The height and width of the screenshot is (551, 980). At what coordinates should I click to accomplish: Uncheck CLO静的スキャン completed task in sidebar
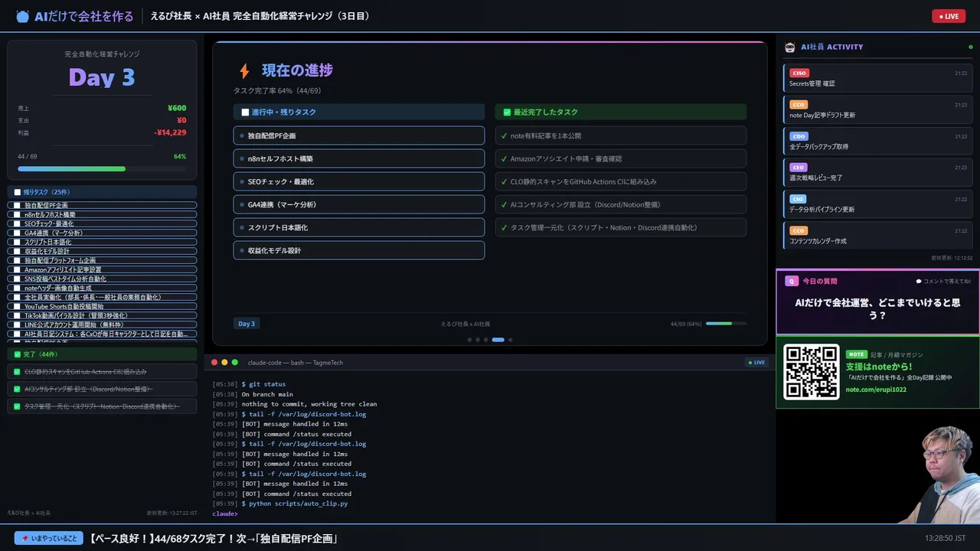click(17, 372)
